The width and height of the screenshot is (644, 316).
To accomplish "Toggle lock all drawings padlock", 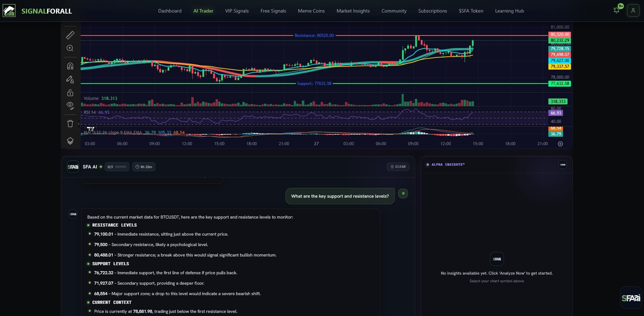I will (x=70, y=93).
